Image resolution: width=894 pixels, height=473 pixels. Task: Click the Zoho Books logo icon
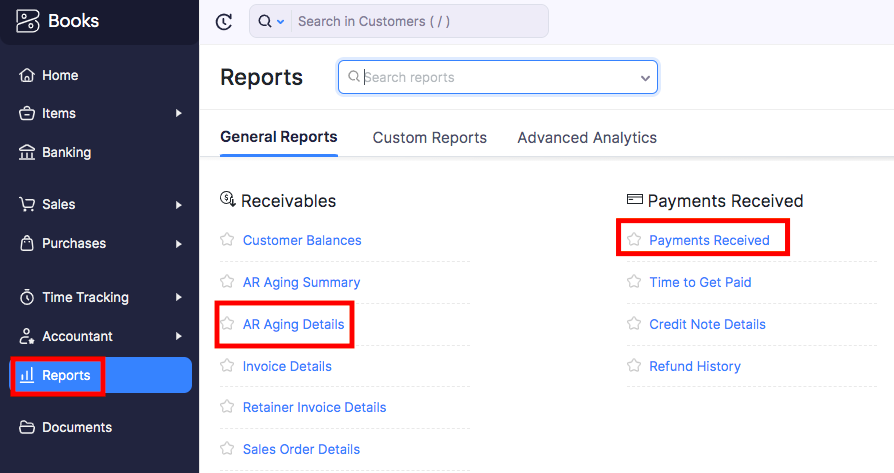click(x=27, y=21)
